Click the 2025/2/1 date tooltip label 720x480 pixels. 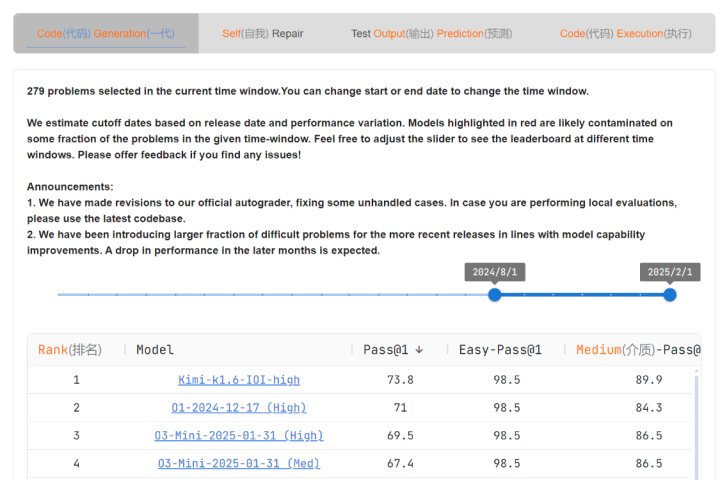click(x=669, y=272)
